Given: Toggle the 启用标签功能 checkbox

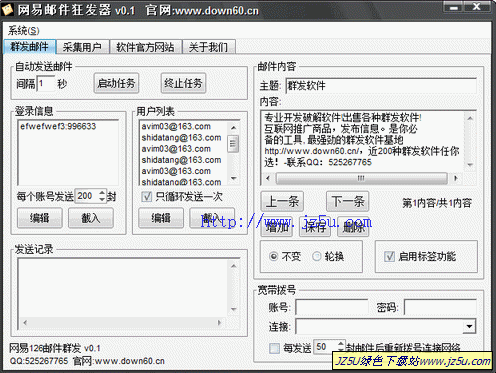Looking at the screenshot, I should [389, 256].
